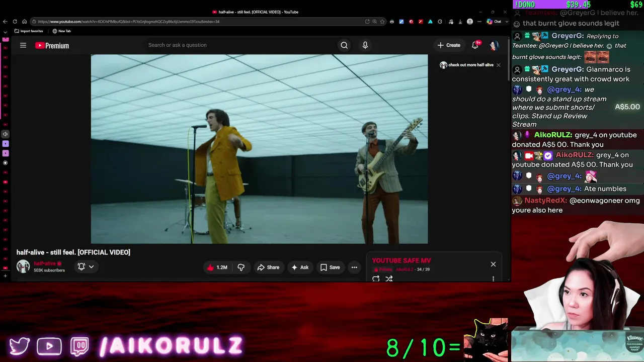Expand the subscription notification bell dropdown
The height and width of the screenshot is (362, 644).
pos(86,266)
